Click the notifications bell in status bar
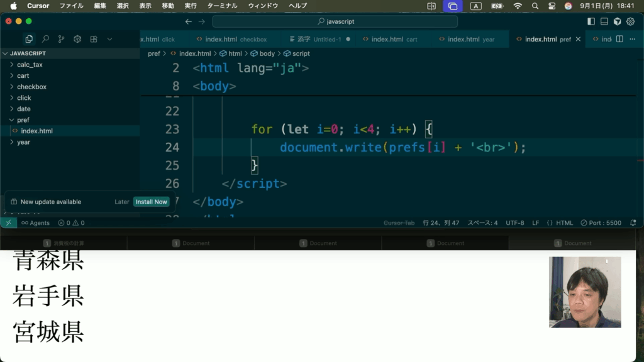 point(633,222)
